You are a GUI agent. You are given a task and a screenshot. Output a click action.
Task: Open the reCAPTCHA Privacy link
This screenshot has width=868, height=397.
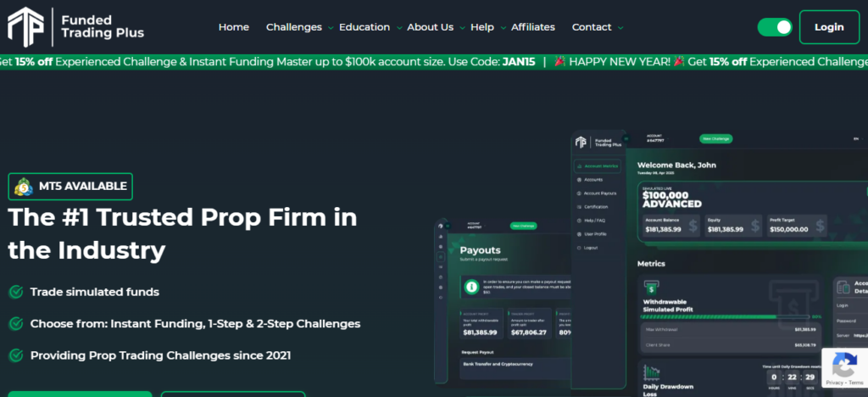tap(834, 383)
